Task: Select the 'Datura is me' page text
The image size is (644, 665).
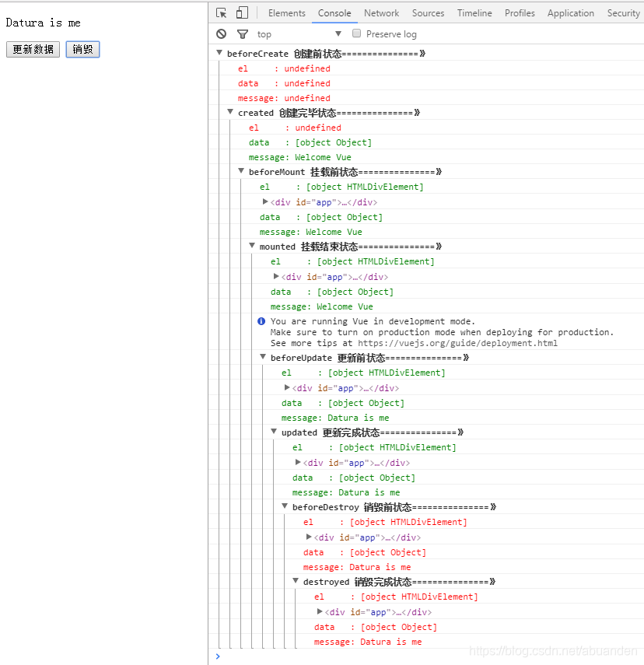Action: 44,23
